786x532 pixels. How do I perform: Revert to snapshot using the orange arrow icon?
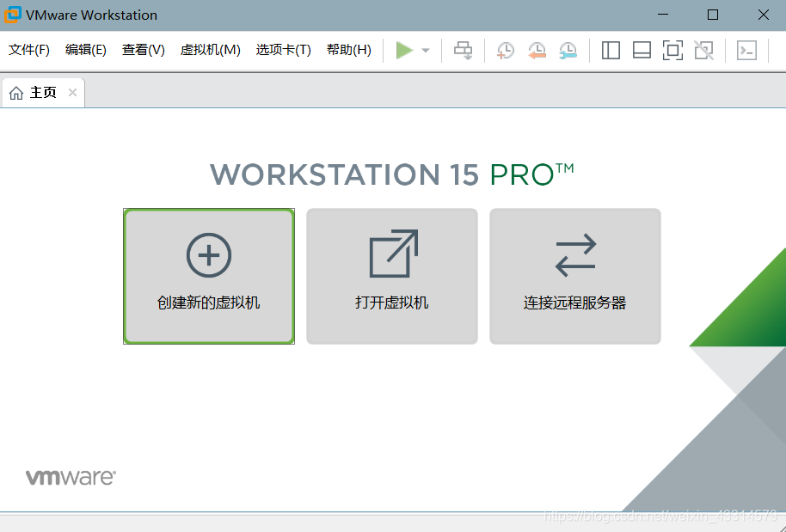[537, 51]
